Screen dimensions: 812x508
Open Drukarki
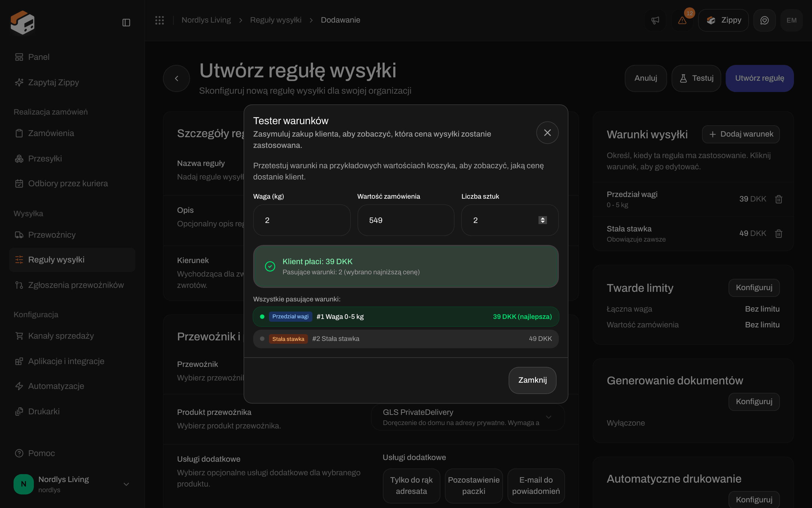point(72,411)
